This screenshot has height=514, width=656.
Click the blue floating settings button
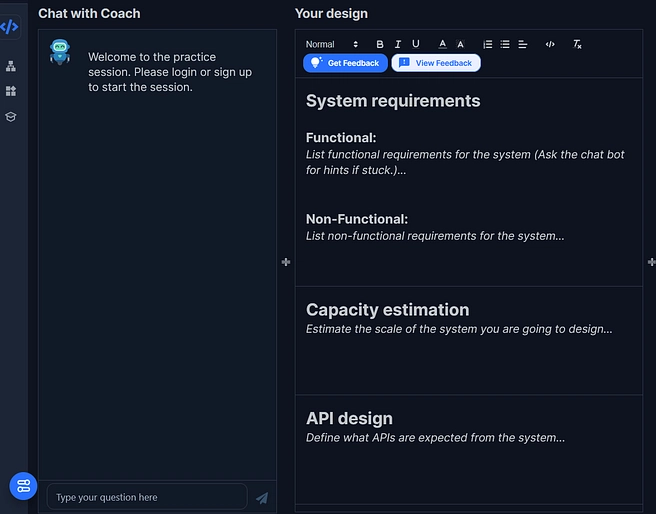(23, 486)
